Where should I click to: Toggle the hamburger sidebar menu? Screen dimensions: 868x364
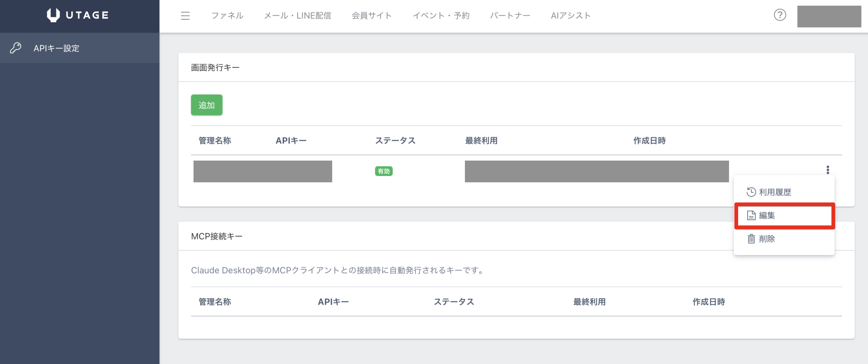(185, 16)
